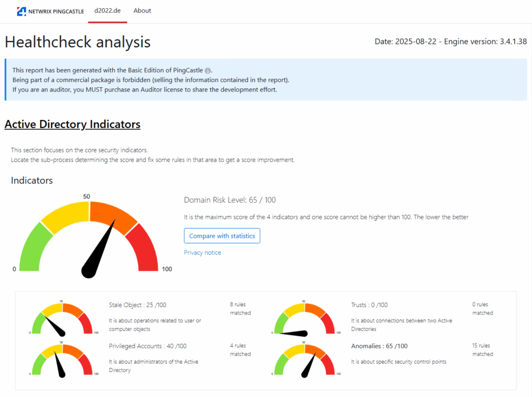Screen dimensions: 532x397
Task: Click the Trusts gauge chart
Action: click(x=304, y=318)
